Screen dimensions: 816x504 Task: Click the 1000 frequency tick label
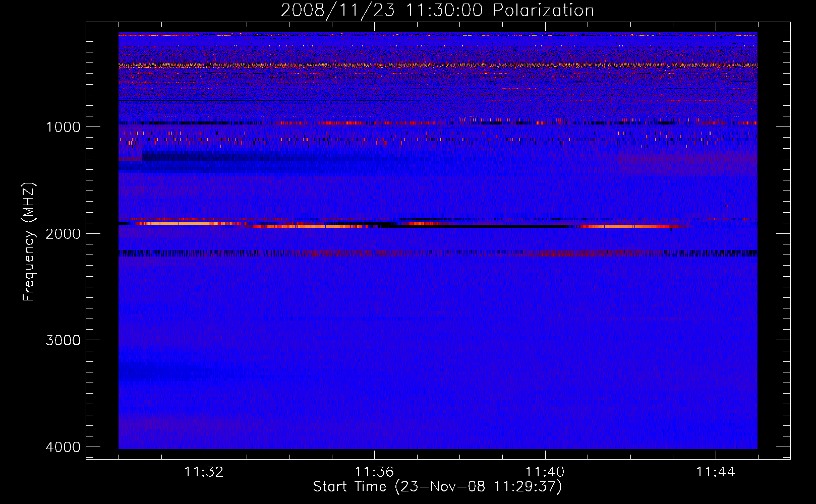tap(64, 127)
